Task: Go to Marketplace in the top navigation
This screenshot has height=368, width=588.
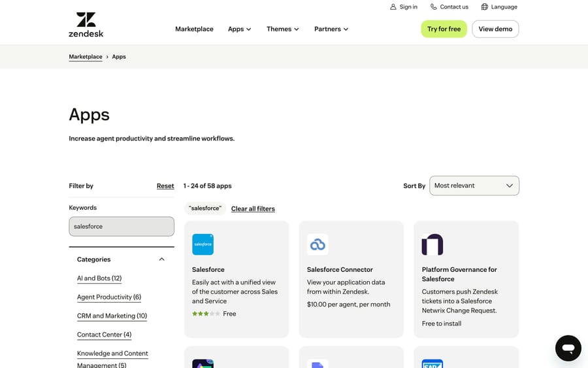Action: coord(194,29)
